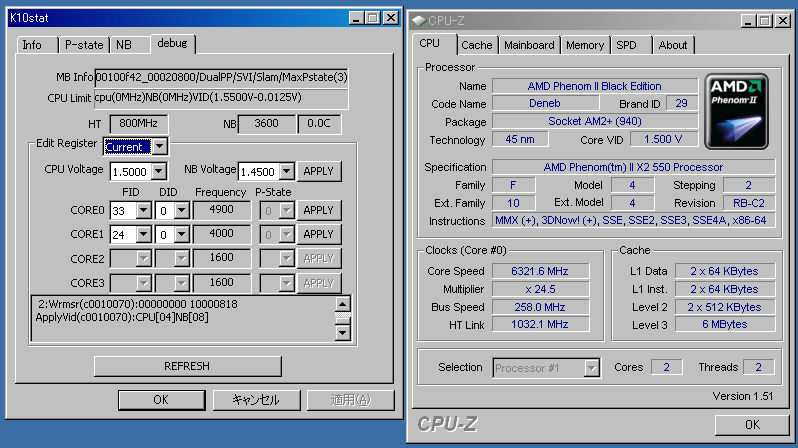
Task: Click the Package Socket AM2+ (940) value
Action: tap(595, 121)
